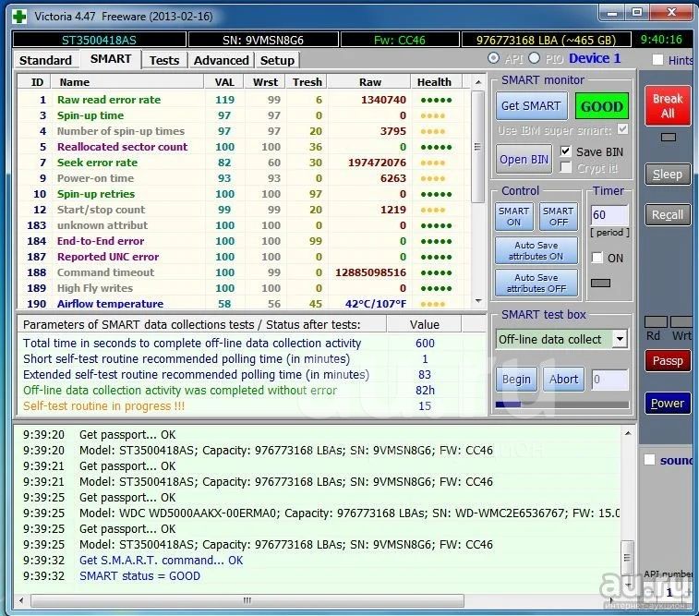The width and height of the screenshot is (699, 616).
Task: Abort the running SMART test
Action: tap(563, 380)
